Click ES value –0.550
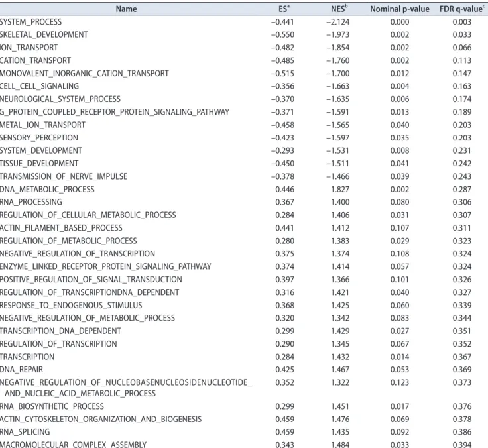 tap(282, 35)
